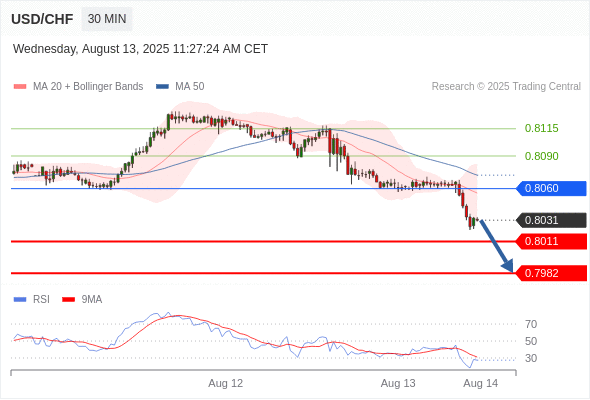Click the blue downward forecast arrow head
Image resolution: width=590 pixels, height=400 pixels.
[508, 266]
